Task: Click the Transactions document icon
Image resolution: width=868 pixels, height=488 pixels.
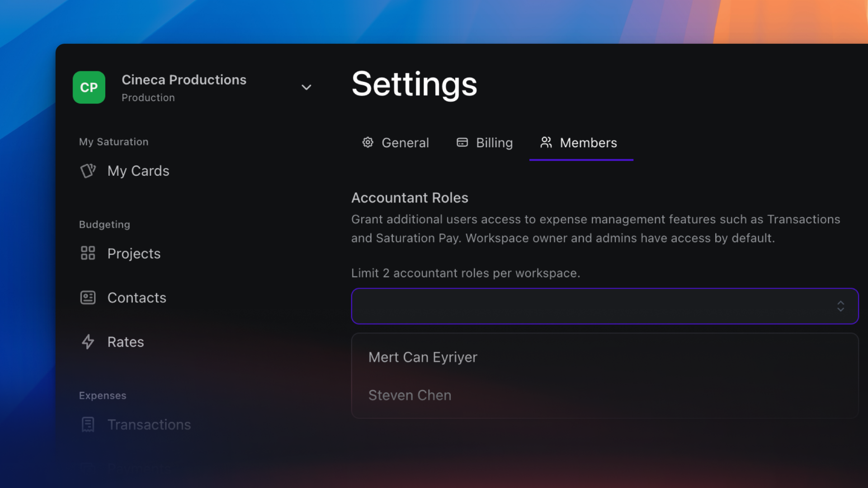Action: point(88,424)
